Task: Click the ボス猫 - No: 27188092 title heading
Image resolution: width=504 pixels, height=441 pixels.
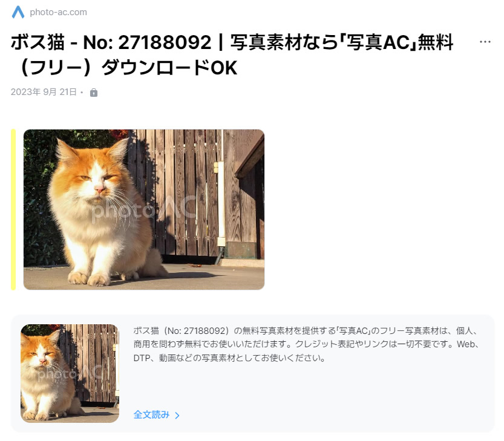Action: [111, 42]
